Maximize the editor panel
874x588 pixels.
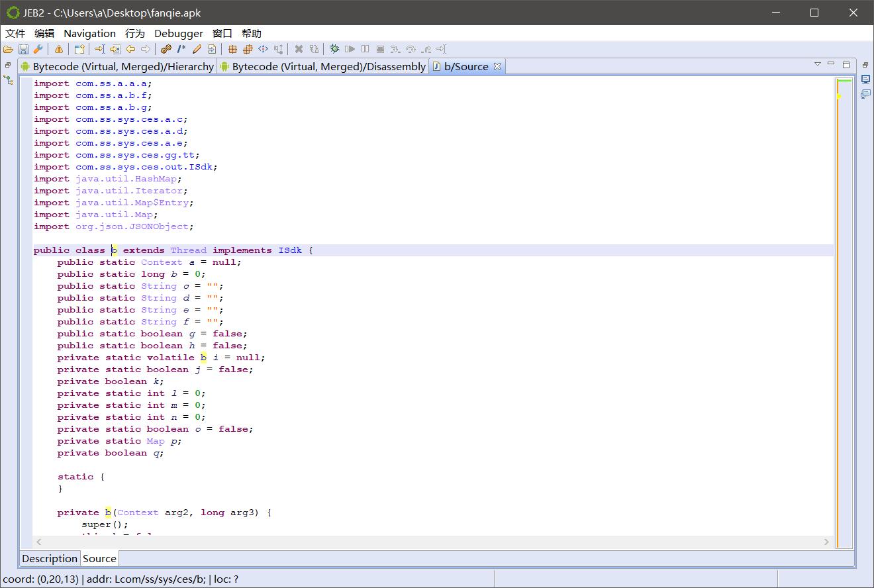point(846,64)
